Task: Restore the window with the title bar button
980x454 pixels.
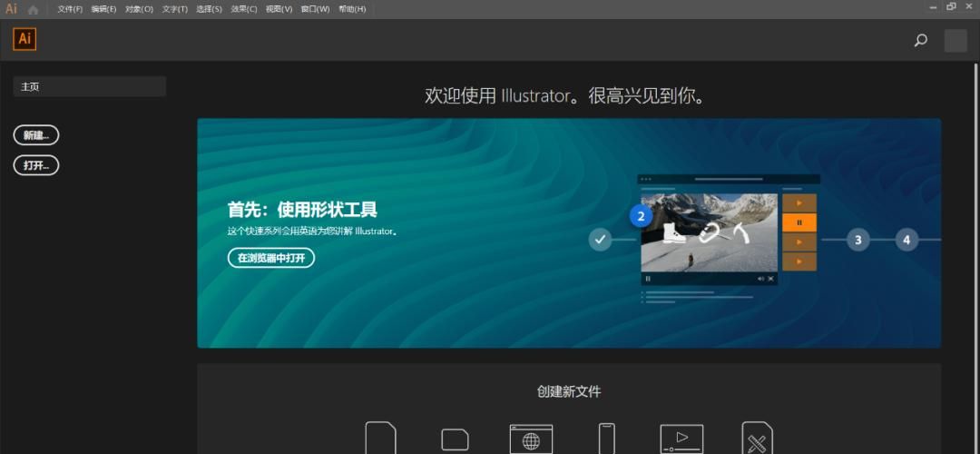Action: (951, 6)
